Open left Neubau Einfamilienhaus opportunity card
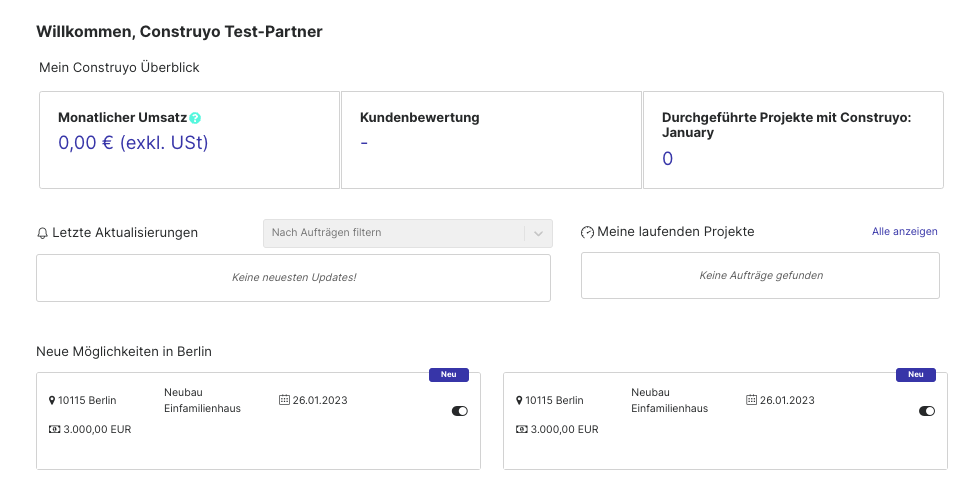 point(258,421)
